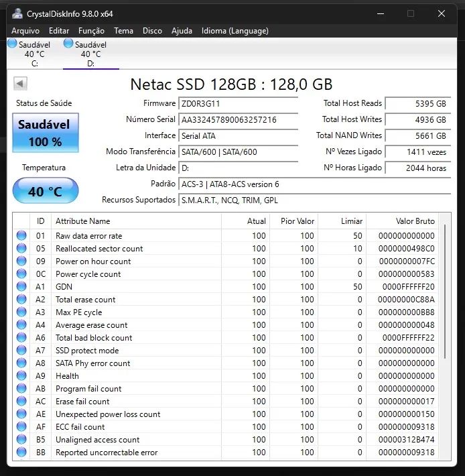This screenshot has height=476, width=465.
Task: Click status orb of GDN row
Action: pos(21,286)
